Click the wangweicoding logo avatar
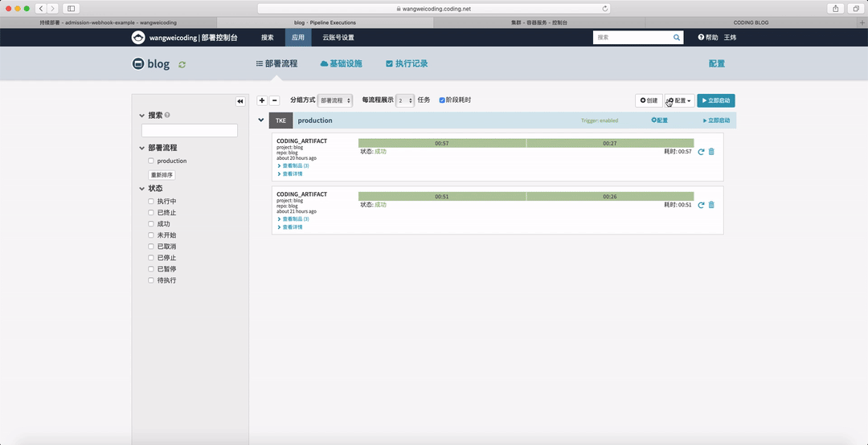Image resolution: width=868 pixels, height=445 pixels. tap(138, 38)
